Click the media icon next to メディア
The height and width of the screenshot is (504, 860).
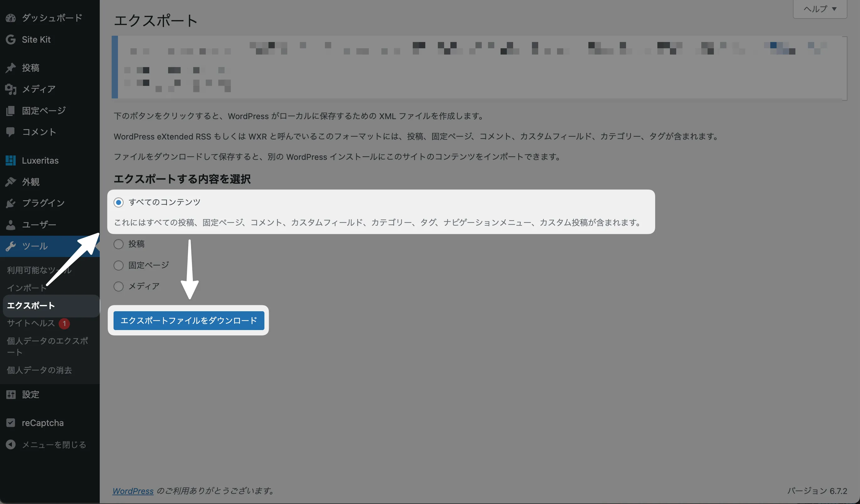11,89
